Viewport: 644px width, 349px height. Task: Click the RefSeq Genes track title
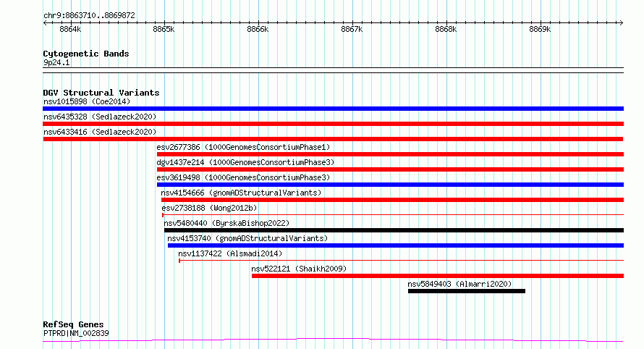74,324
